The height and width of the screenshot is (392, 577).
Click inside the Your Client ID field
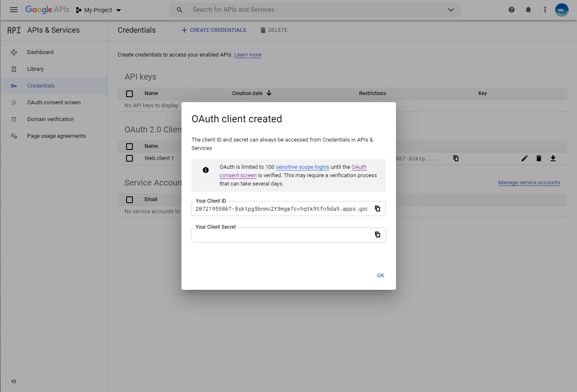click(281, 208)
